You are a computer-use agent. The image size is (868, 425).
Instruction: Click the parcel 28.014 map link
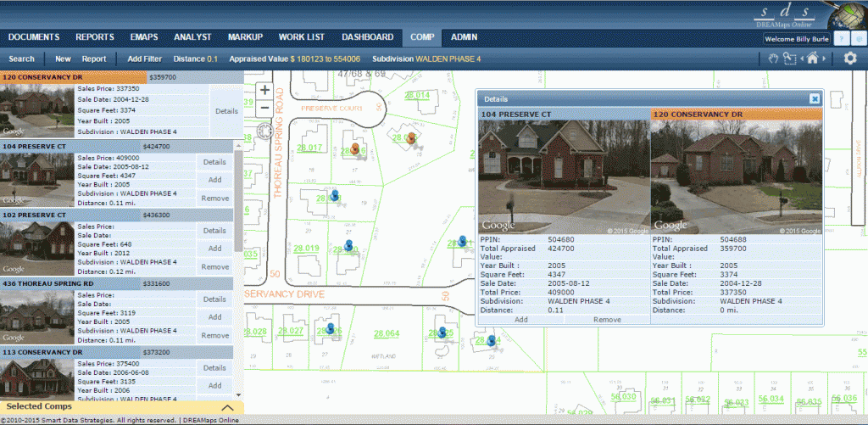[417, 95]
